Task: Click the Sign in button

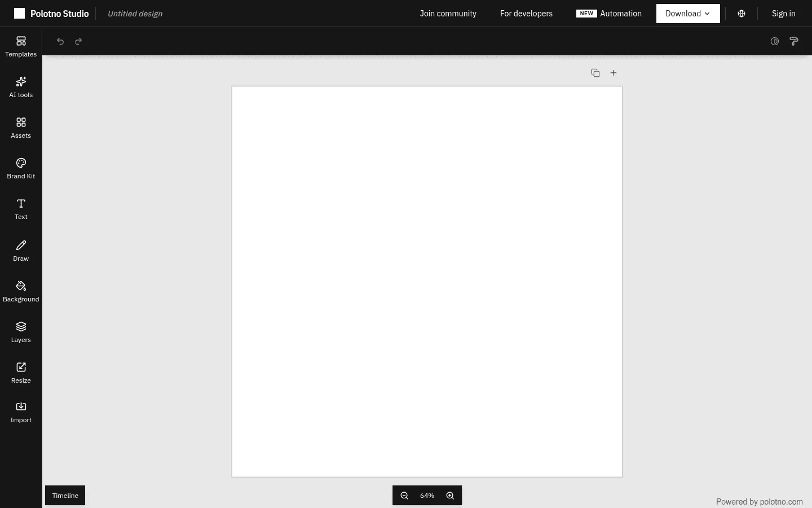Action: point(783,14)
